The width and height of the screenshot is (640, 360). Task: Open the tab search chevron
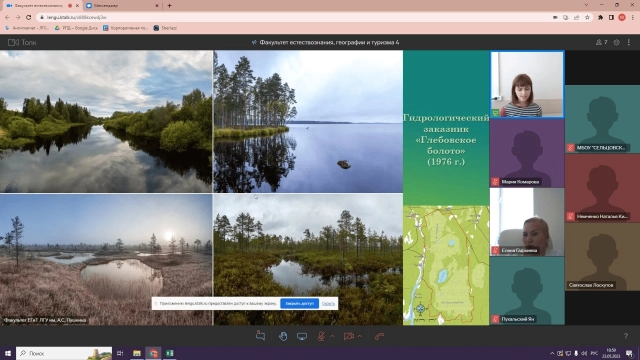pyautogui.click(x=586, y=5)
